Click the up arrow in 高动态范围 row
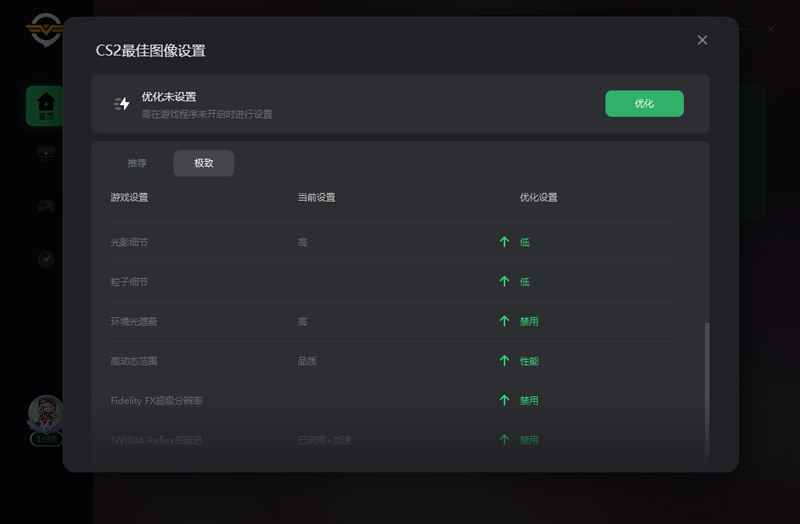 click(x=504, y=361)
